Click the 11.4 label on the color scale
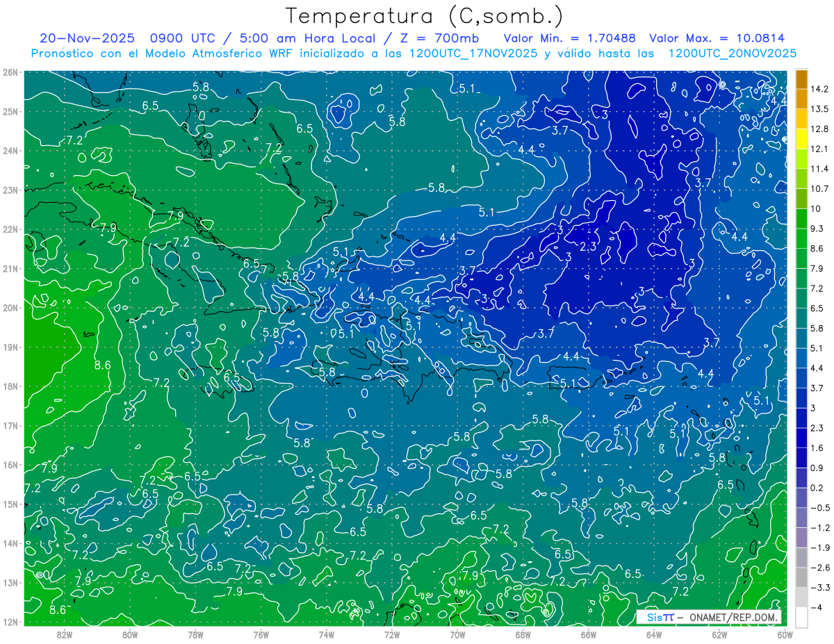Image resolution: width=834 pixels, height=644 pixels. tap(819, 169)
